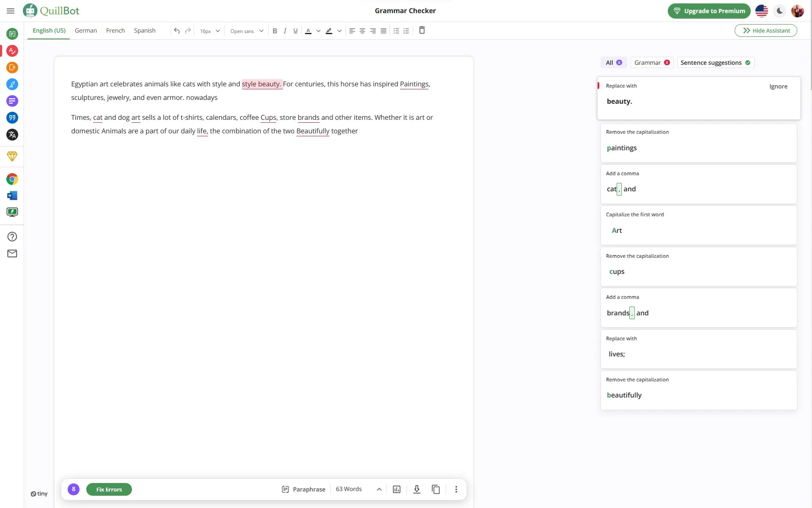Click the Italic formatting icon
Viewport: 812px width, 508px height.
click(285, 30)
